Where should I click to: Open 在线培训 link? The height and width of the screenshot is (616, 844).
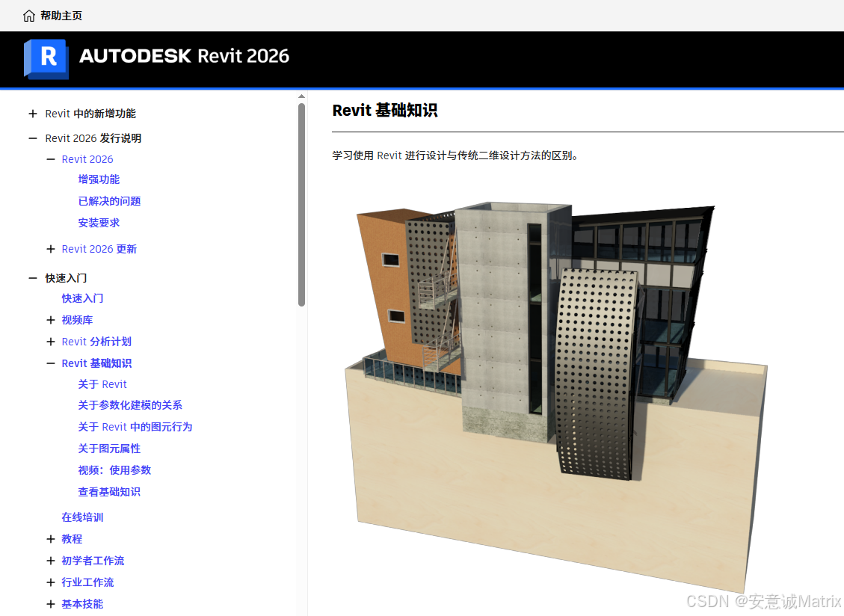(x=82, y=517)
